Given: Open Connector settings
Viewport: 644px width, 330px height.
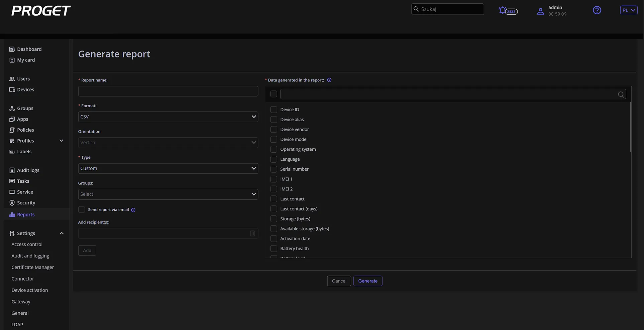Looking at the screenshot, I should point(23,279).
